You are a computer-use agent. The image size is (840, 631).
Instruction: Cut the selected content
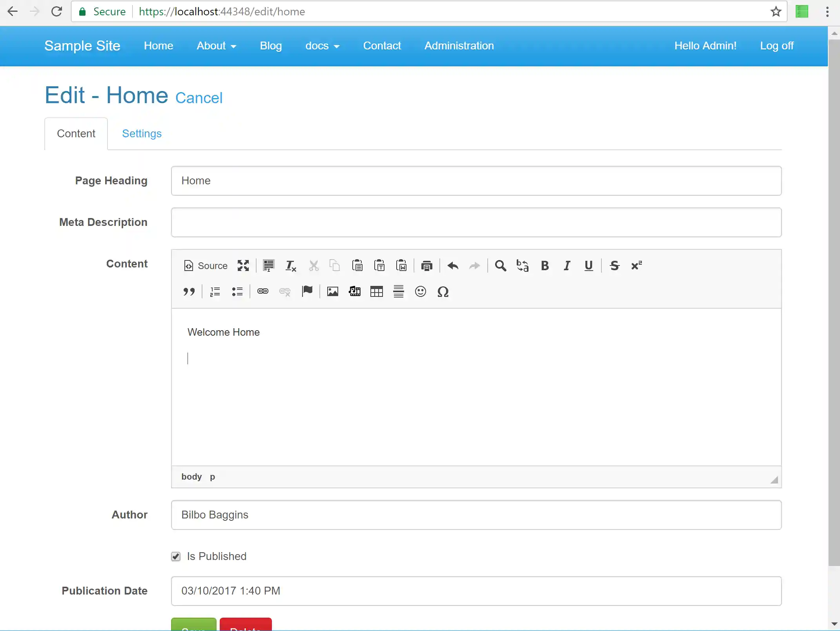coord(313,265)
